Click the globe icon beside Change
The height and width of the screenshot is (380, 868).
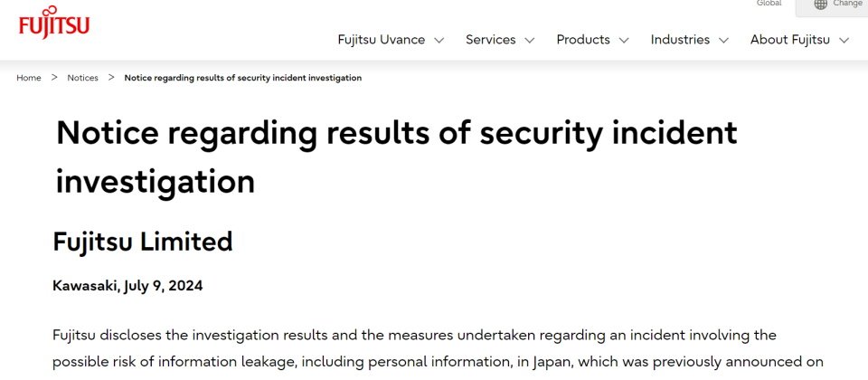(820, 4)
